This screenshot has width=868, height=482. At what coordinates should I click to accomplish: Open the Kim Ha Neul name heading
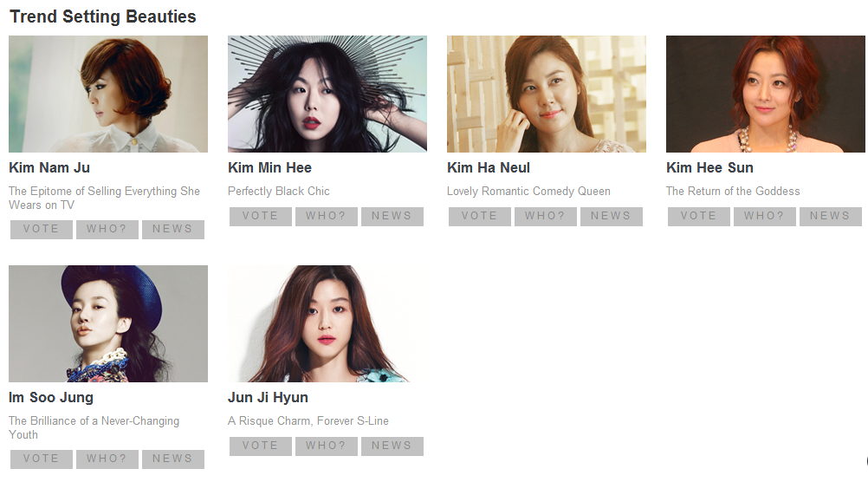coord(489,168)
